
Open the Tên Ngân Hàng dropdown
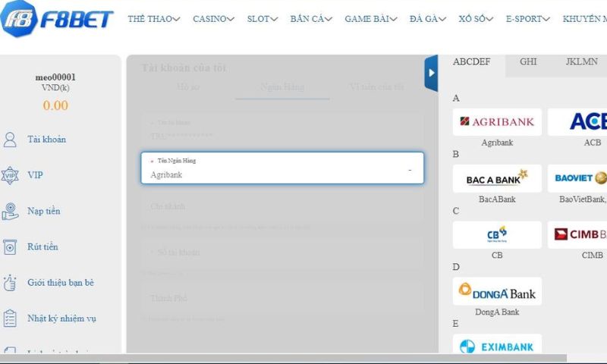pos(282,168)
